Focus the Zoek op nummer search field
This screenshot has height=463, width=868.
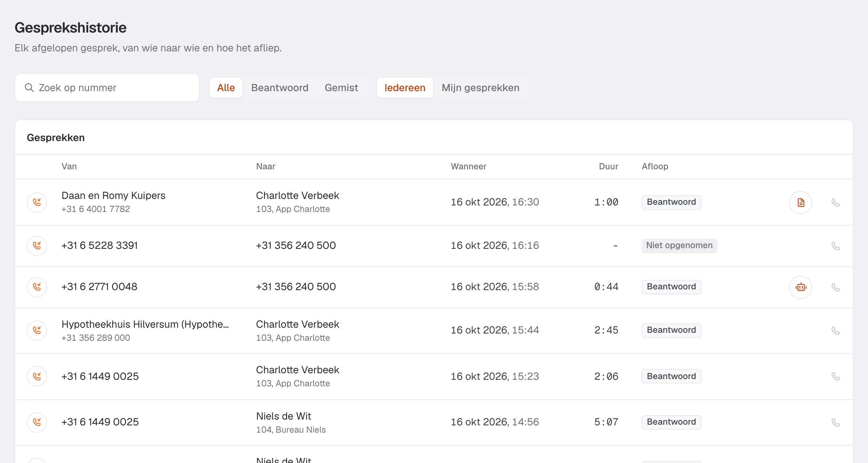point(107,88)
